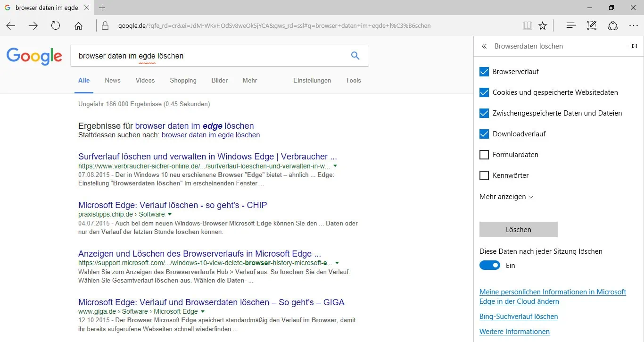This screenshot has height=342, width=644.
Task: Create a web note with pen icon
Action: coord(592,25)
